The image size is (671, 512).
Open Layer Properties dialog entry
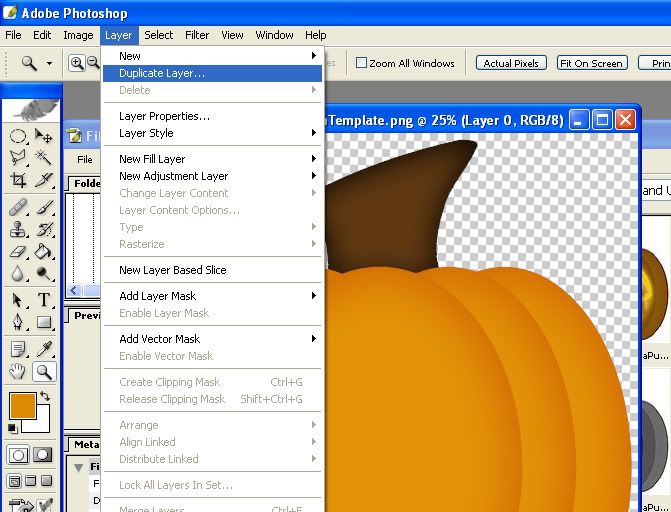(212, 116)
